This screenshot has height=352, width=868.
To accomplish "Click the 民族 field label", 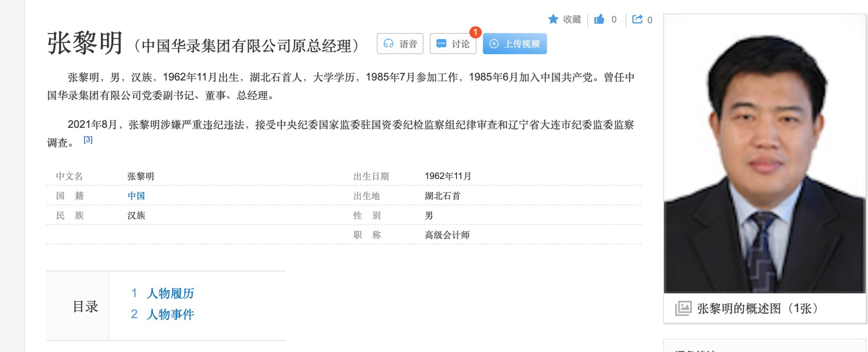I will [69, 215].
